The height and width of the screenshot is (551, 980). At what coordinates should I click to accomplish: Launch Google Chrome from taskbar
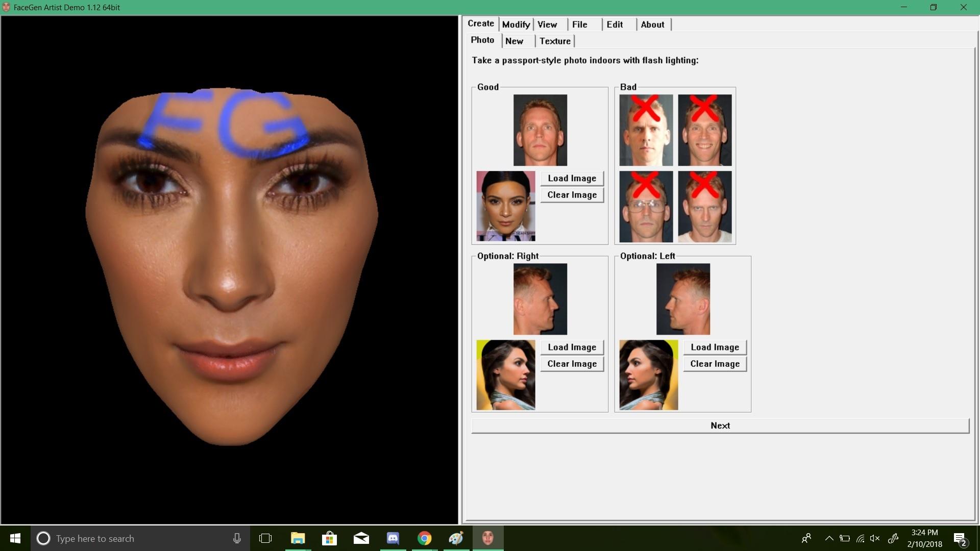point(424,538)
